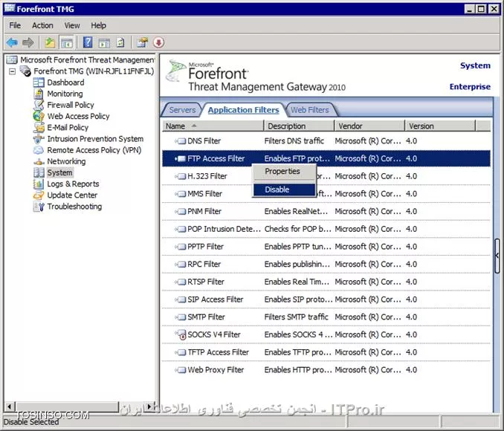Select the RTSP Filter row

pyautogui.click(x=326, y=282)
